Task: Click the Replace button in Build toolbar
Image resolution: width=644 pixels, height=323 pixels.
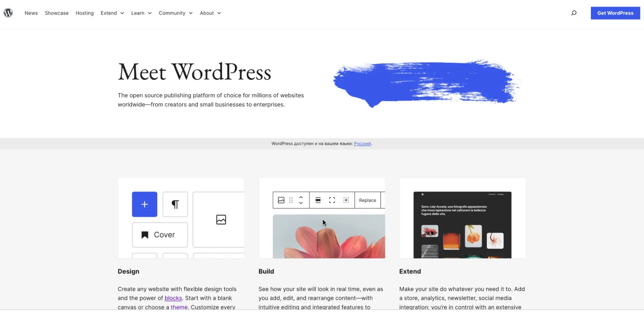Action: [368, 200]
